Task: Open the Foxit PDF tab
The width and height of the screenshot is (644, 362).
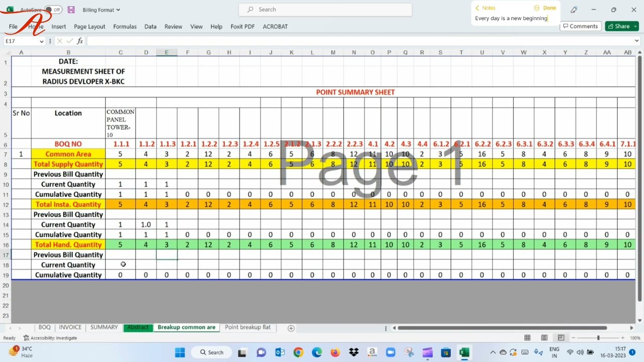Action: (243, 27)
